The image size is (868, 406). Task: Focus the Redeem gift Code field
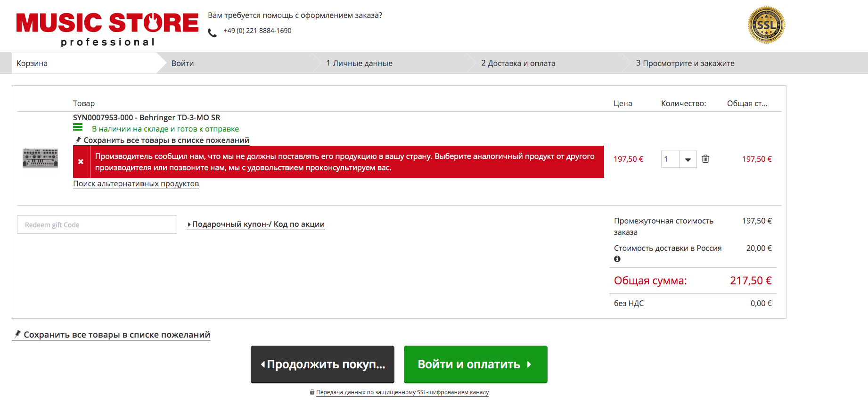point(97,224)
